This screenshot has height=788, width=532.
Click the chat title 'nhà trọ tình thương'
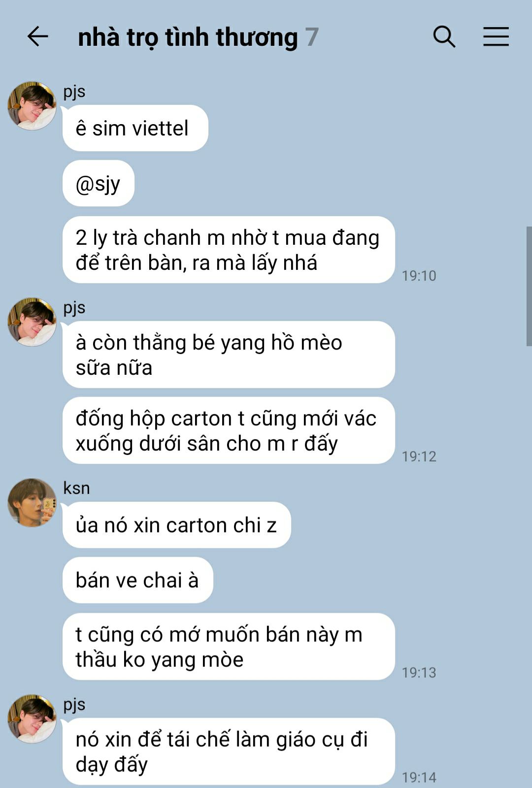coord(188,38)
